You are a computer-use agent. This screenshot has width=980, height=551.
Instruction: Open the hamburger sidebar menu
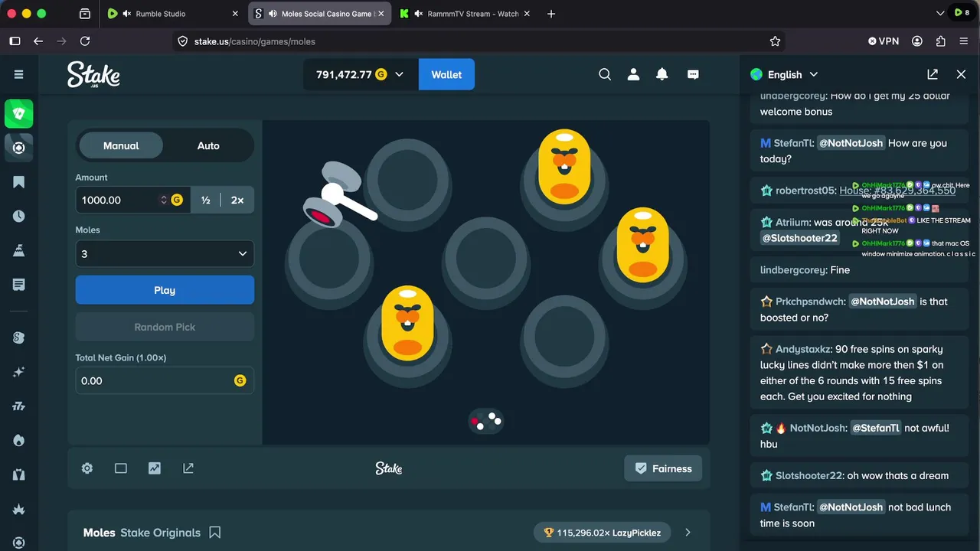(19, 74)
